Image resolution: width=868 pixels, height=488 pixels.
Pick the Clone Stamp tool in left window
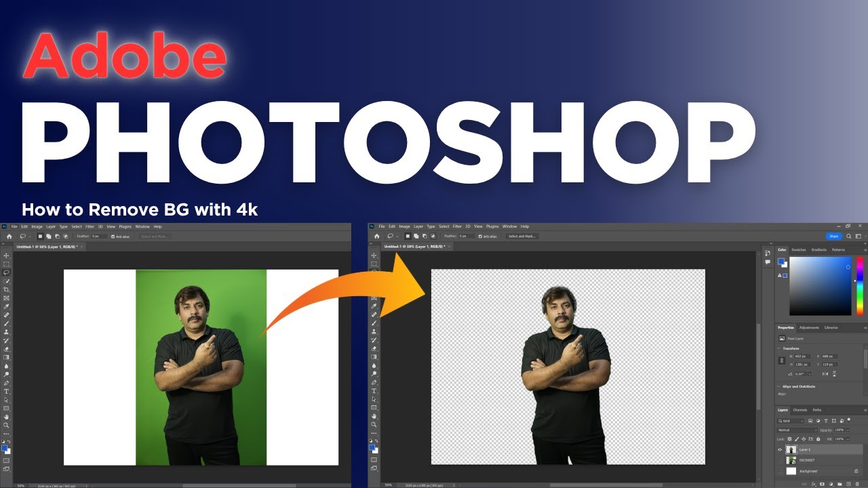6,332
